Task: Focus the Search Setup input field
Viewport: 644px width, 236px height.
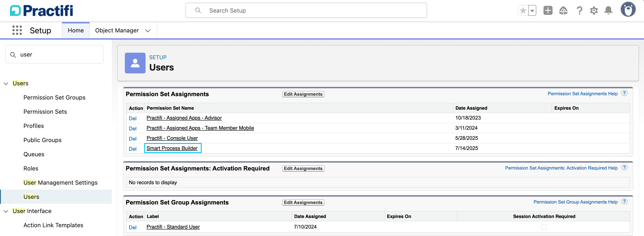Action: pyautogui.click(x=306, y=10)
